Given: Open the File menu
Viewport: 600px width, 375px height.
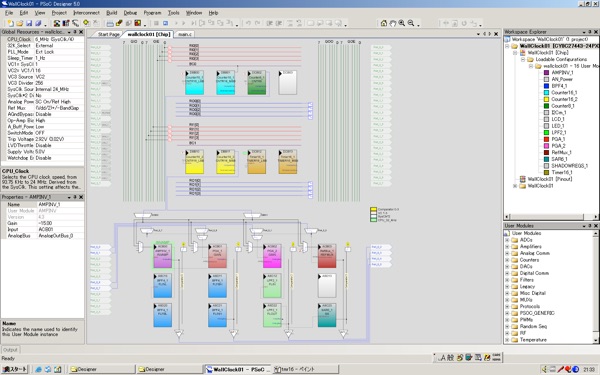Looking at the screenshot, I should pyautogui.click(x=9, y=13).
